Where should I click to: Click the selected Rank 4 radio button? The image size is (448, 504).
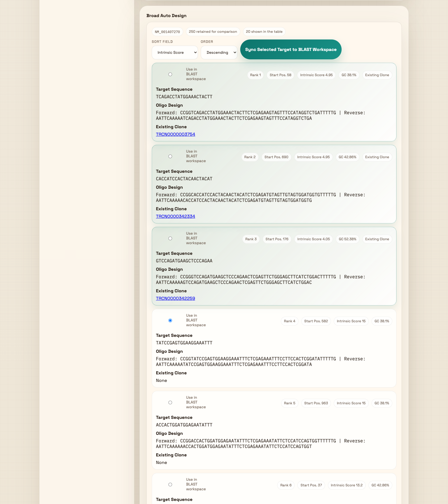[x=170, y=321]
